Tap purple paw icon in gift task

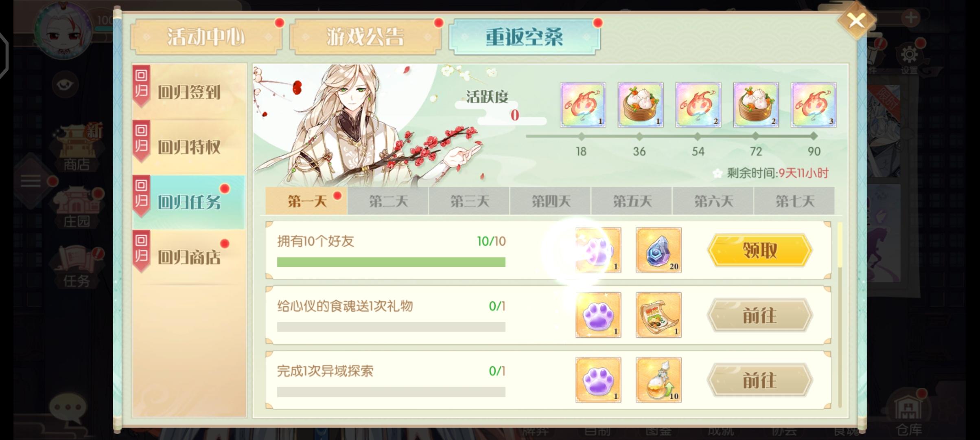point(598,315)
